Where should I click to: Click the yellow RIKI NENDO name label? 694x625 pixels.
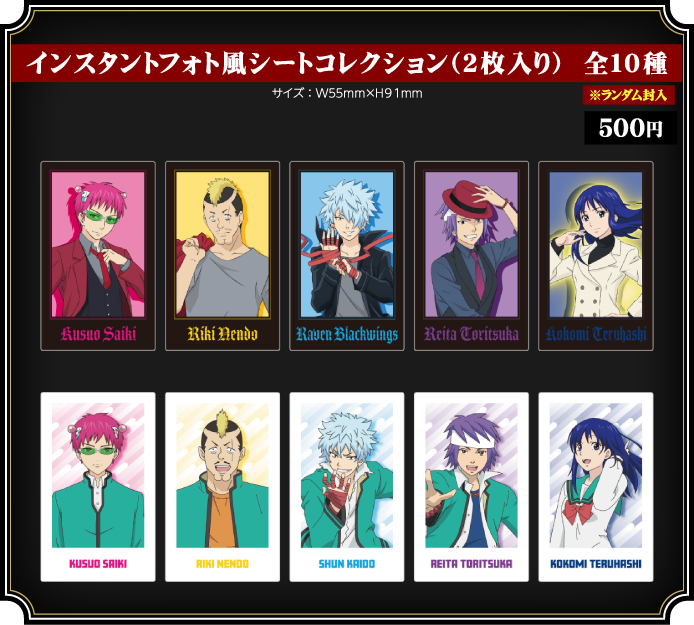222,564
